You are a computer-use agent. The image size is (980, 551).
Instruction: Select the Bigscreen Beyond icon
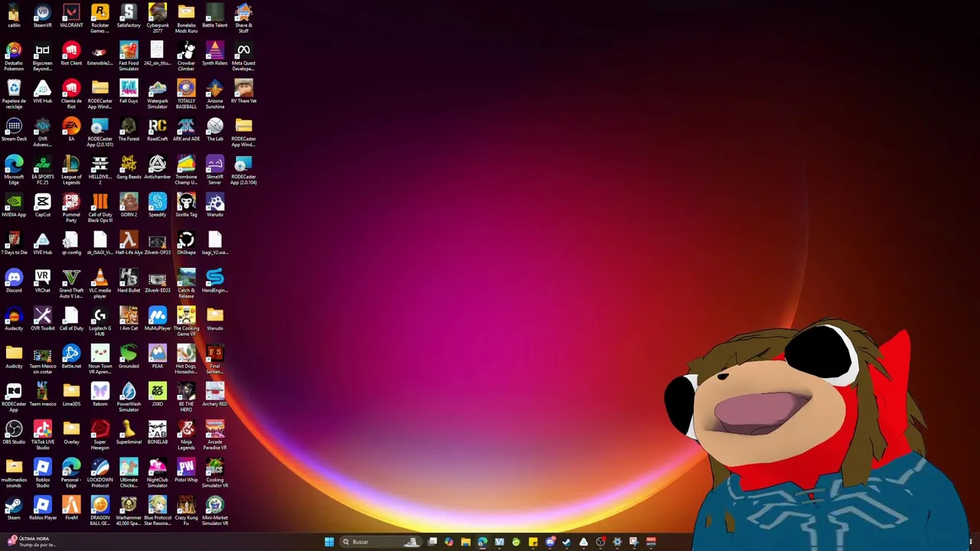pyautogui.click(x=42, y=57)
